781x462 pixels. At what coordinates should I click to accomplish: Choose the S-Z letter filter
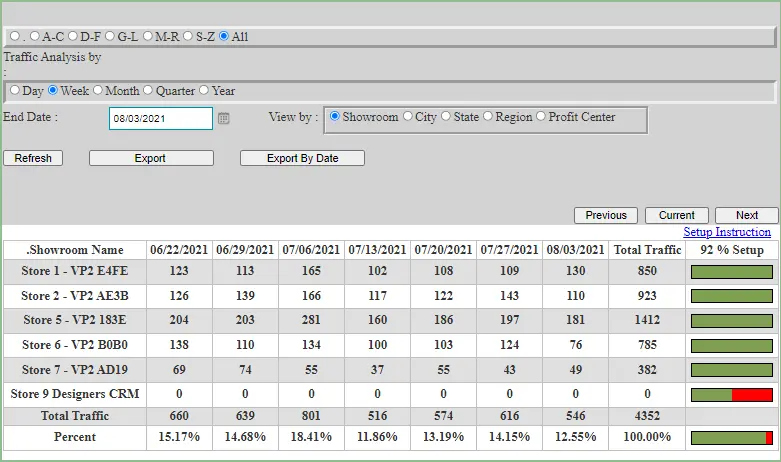pos(187,37)
